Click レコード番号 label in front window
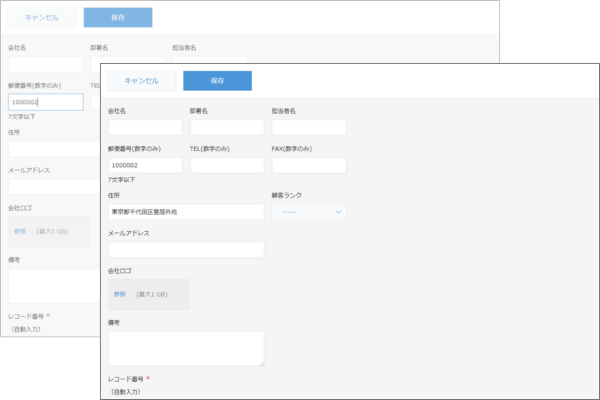 126,379
